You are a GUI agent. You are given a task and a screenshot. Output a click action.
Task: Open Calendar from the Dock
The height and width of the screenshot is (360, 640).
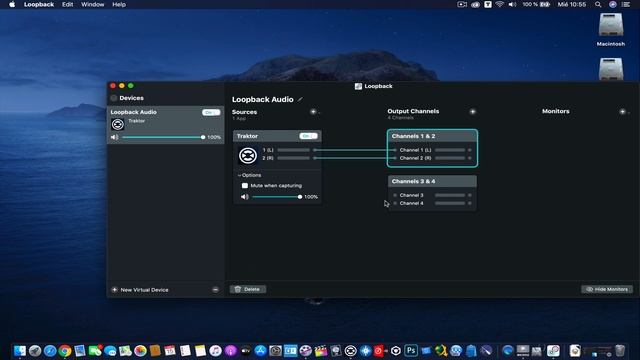(x=170, y=351)
